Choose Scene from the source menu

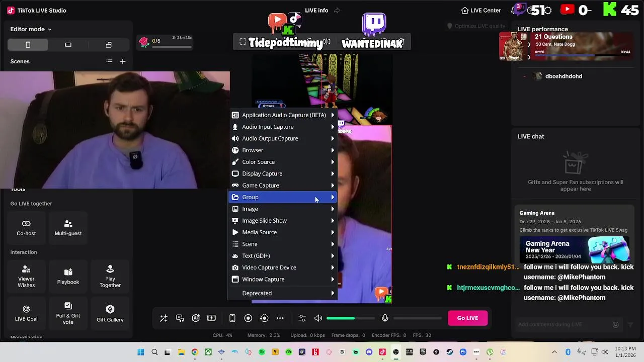(x=283, y=244)
